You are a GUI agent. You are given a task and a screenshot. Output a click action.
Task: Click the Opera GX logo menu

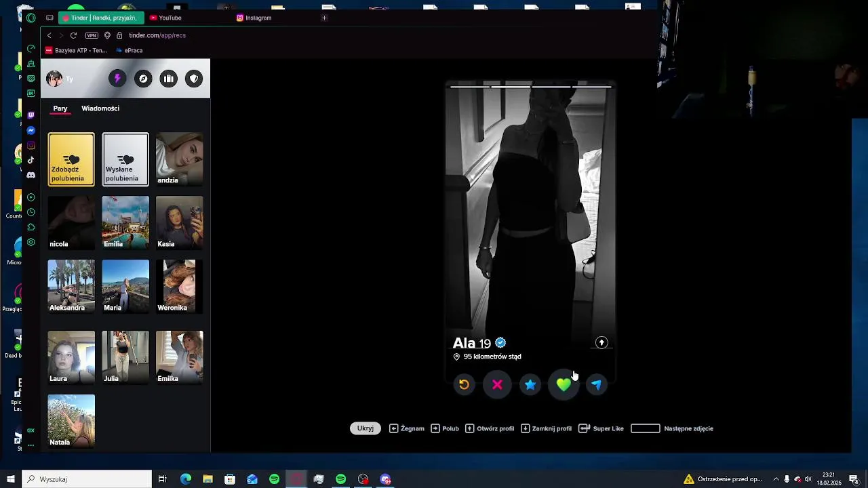click(31, 18)
